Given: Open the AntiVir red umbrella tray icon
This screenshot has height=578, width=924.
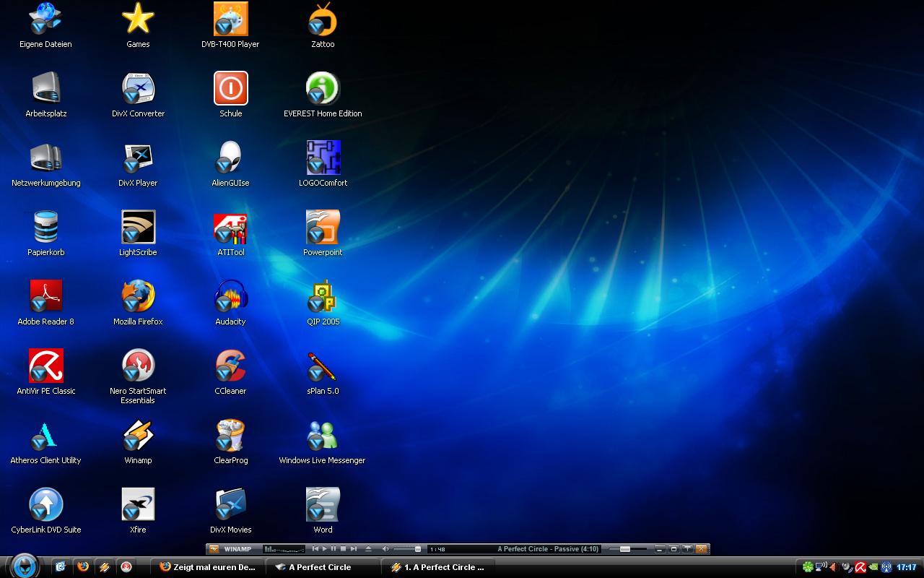Looking at the screenshot, I should click(860, 567).
